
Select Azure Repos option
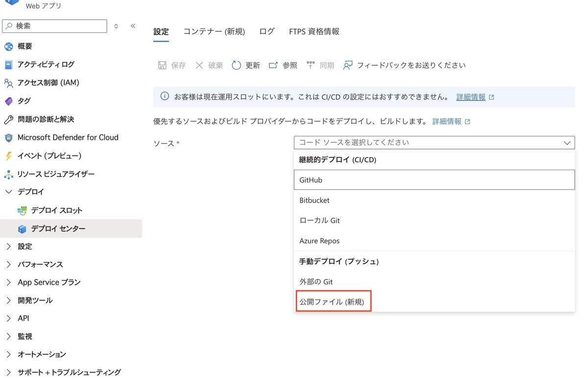click(434, 241)
